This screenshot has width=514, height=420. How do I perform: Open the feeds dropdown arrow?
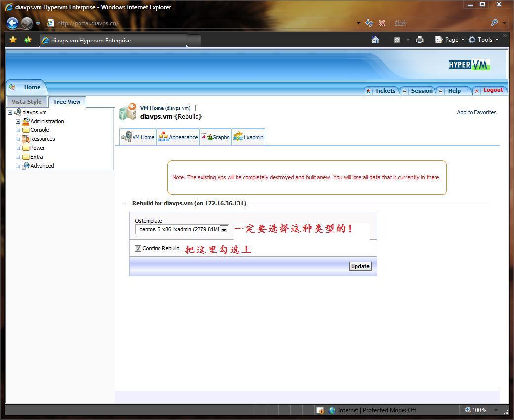click(x=408, y=40)
